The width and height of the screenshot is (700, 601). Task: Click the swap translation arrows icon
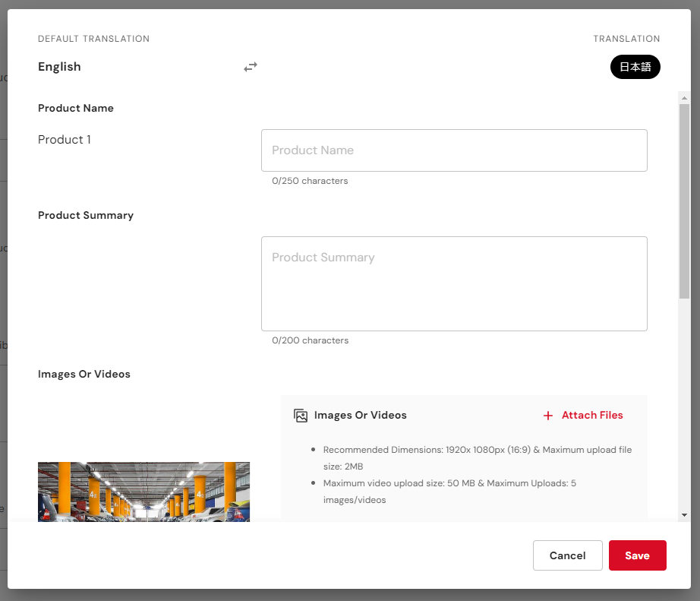click(251, 67)
